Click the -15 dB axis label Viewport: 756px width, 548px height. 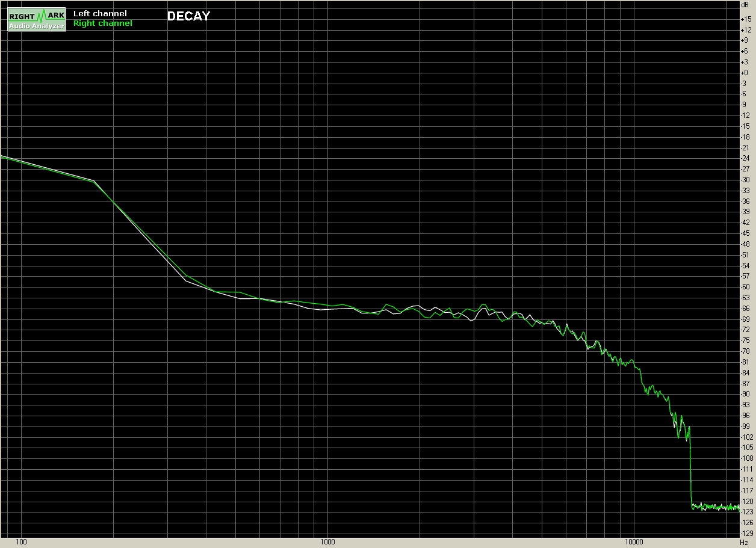[x=746, y=126]
